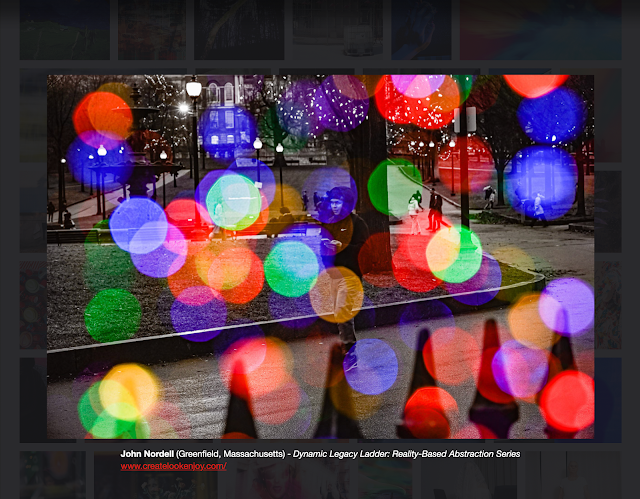Select the artist name John Nordell

[x=147, y=454]
